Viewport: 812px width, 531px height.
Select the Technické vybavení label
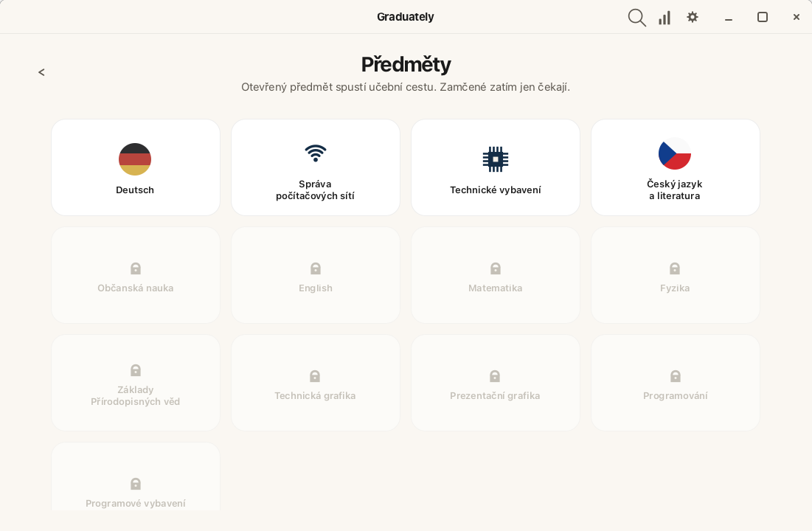[x=496, y=190]
